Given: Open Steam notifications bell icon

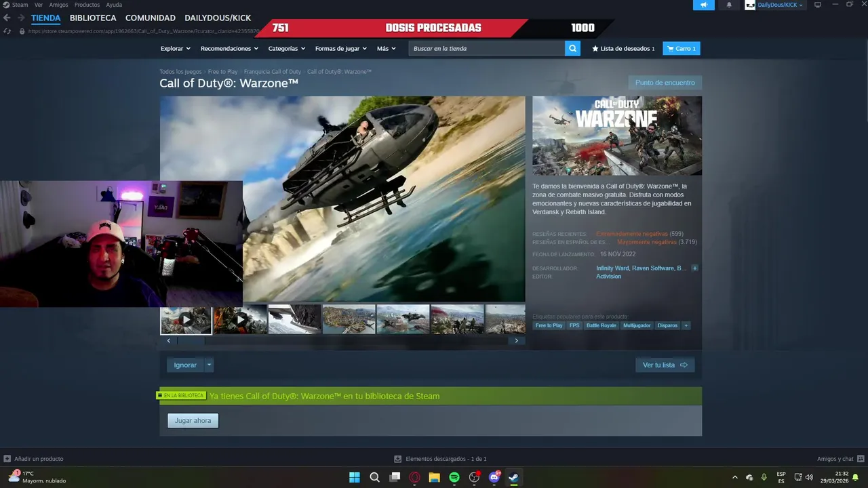Looking at the screenshot, I should pos(729,5).
